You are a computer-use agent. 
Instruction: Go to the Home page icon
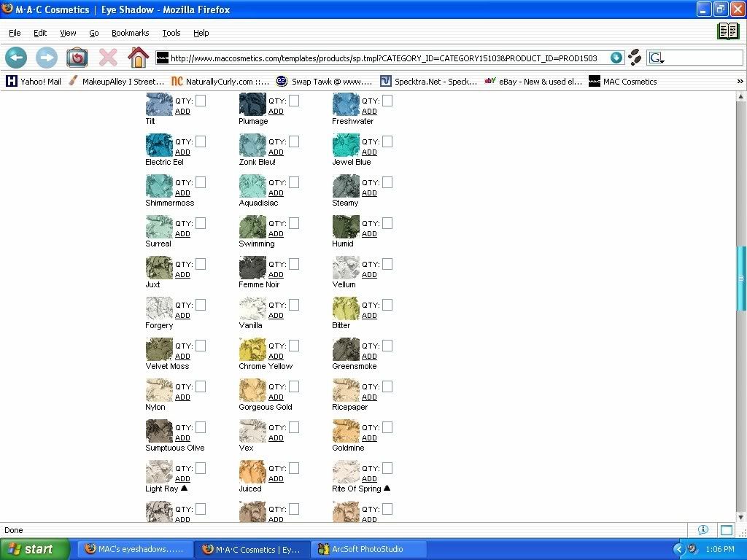pyautogui.click(x=138, y=57)
